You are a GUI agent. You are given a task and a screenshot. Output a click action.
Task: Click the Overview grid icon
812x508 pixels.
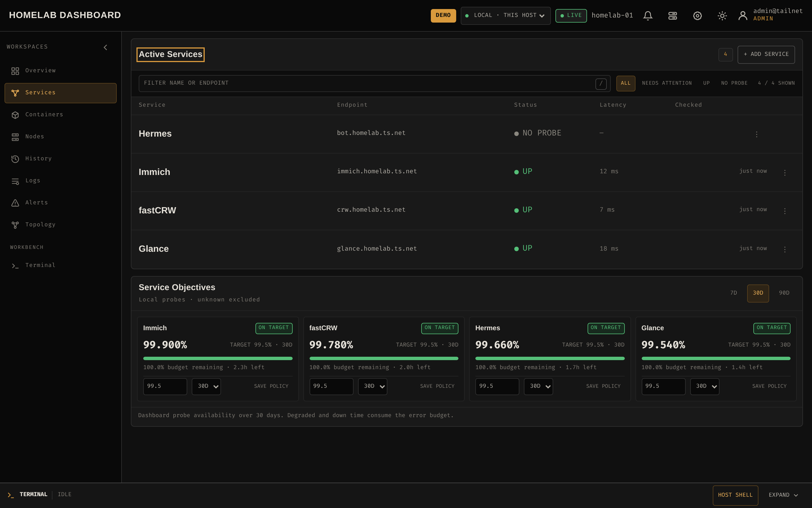(15, 71)
